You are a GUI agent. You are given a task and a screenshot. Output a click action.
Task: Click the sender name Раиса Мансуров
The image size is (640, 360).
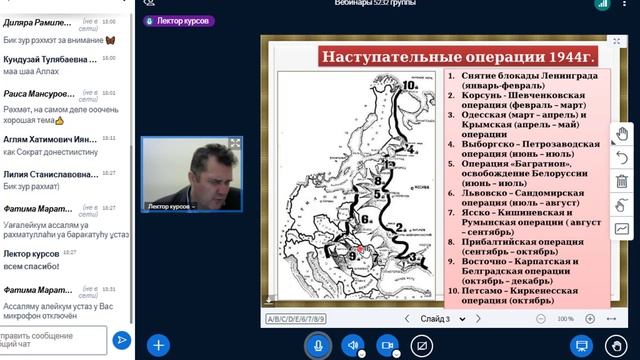(39, 94)
